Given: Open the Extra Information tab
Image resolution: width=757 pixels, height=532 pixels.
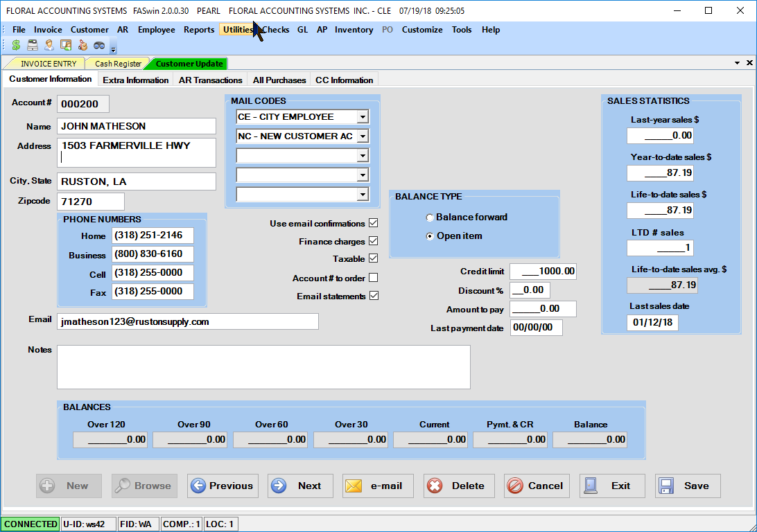Looking at the screenshot, I should pos(136,80).
